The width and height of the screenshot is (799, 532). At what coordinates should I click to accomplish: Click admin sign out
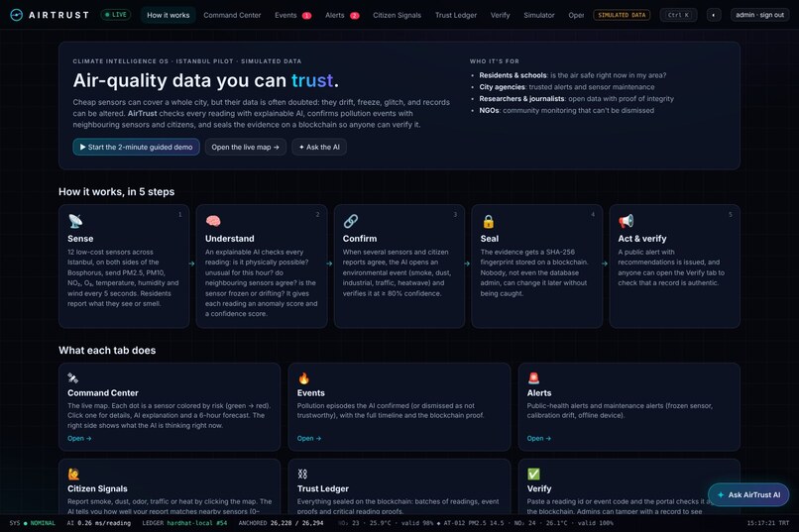[759, 15]
